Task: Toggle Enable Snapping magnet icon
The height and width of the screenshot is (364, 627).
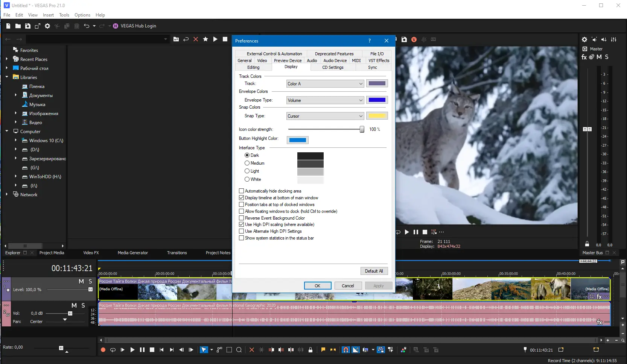Action: [346, 350]
